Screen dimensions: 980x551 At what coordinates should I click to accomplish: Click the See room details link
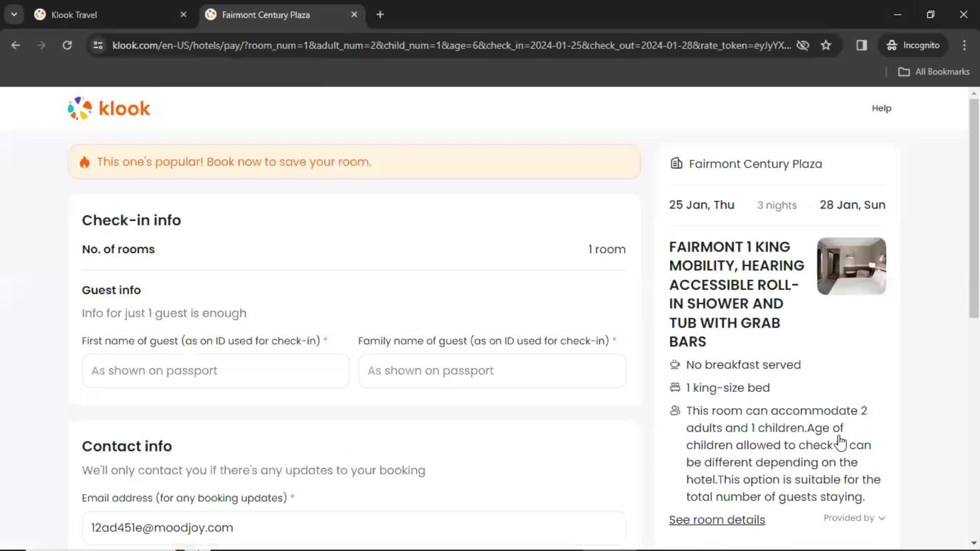coord(717,519)
